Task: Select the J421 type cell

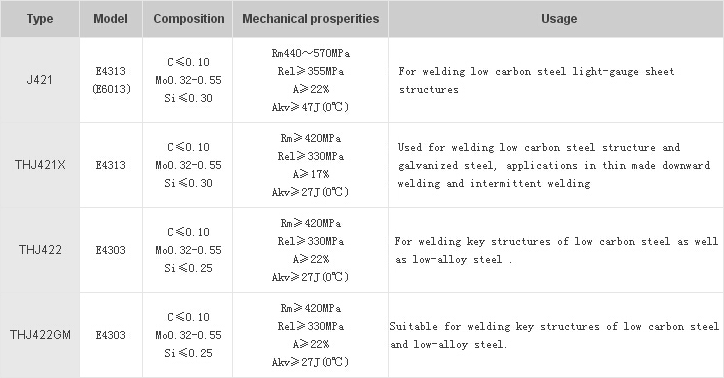Action: [40, 80]
